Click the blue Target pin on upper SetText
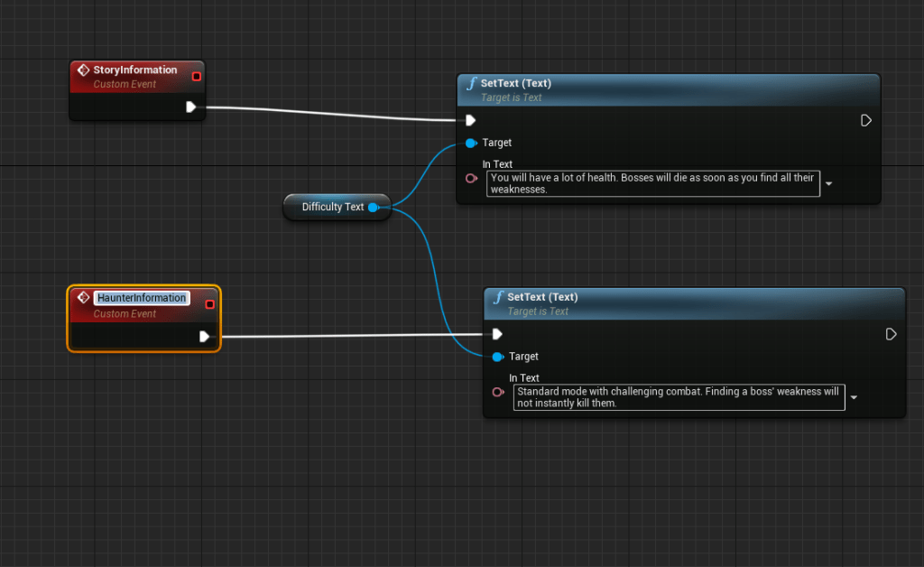The width and height of the screenshot is (924, 567). (x=470, y=143)
